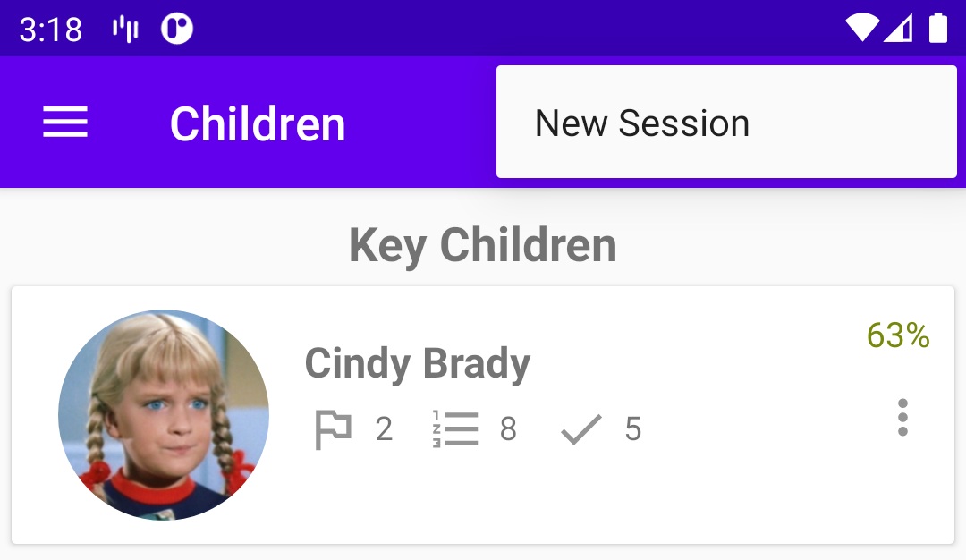Tap the Wi-Fi status icon
This screenshot has width=966, height=560.
(x=862, y=29)
